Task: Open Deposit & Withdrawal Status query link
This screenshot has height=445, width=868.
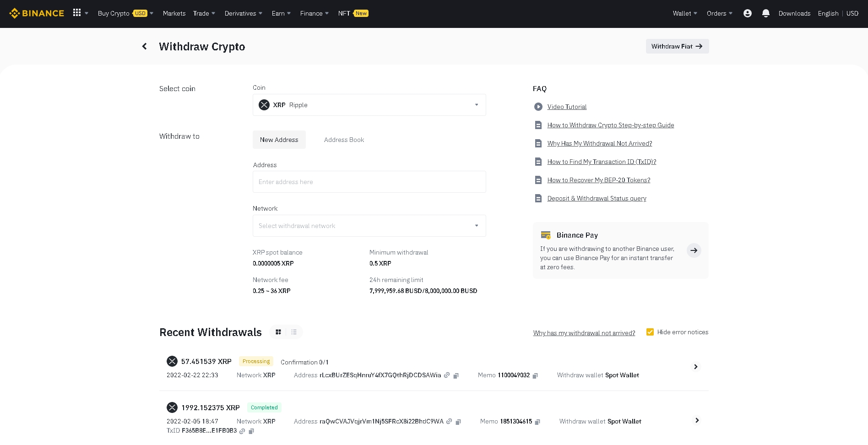Action: pos(597,198)
